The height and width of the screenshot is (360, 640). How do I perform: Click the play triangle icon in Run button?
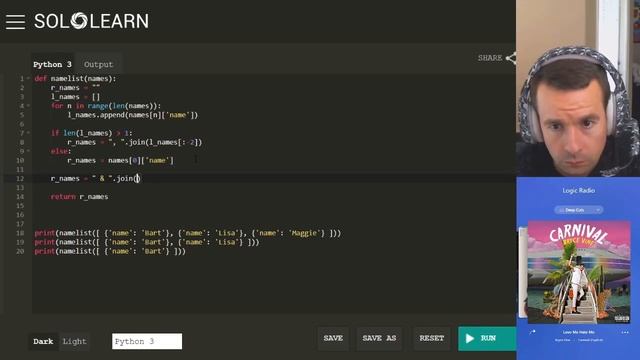click(470, 338)
